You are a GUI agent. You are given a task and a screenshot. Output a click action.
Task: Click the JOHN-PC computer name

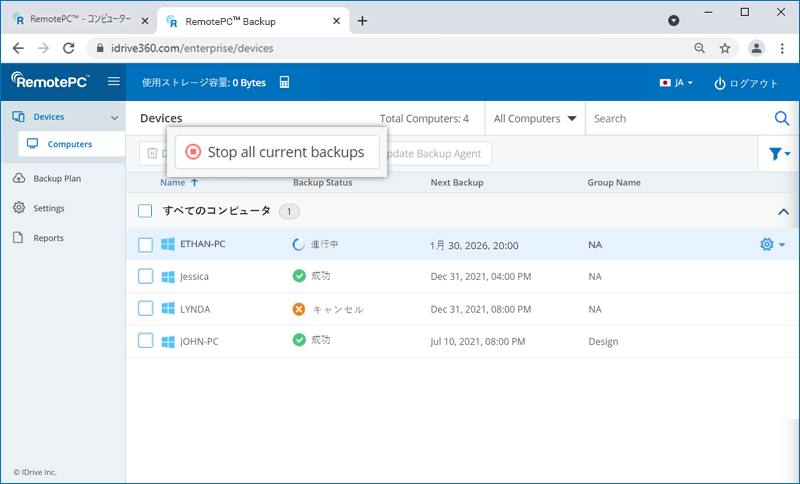coord(199,341)
